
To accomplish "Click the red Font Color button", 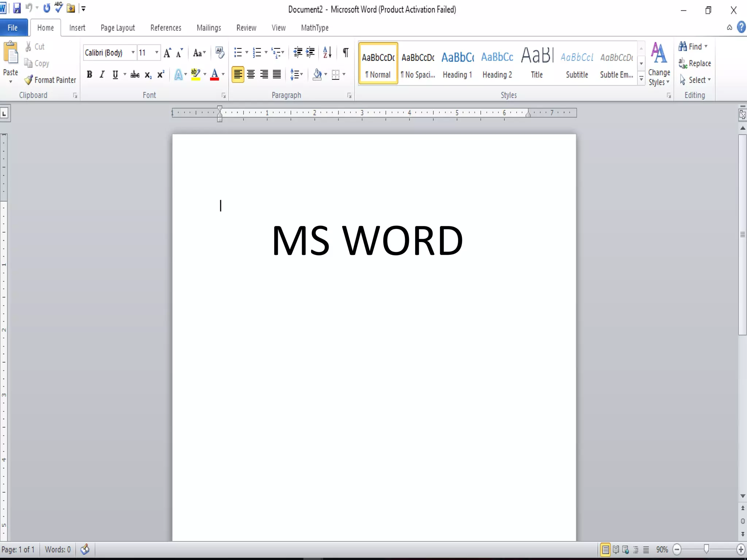I will click(x=214, y=75).
